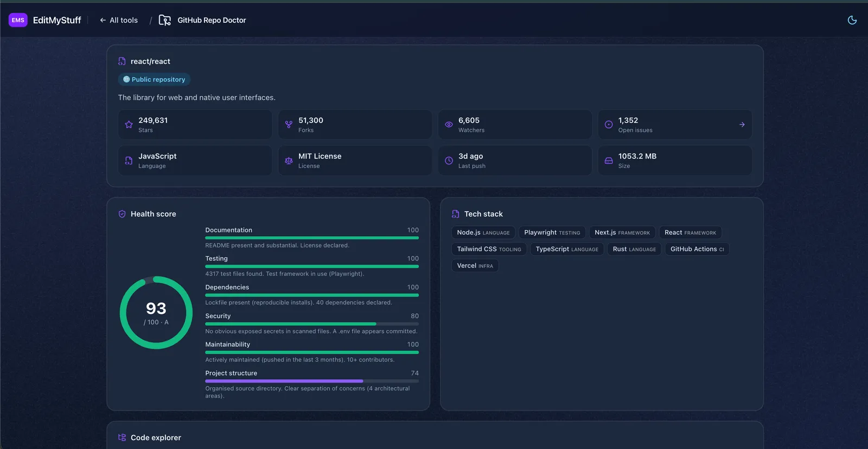Click the Testing label
The height and width of the screenshot is (449, 868).
(216, 258)
